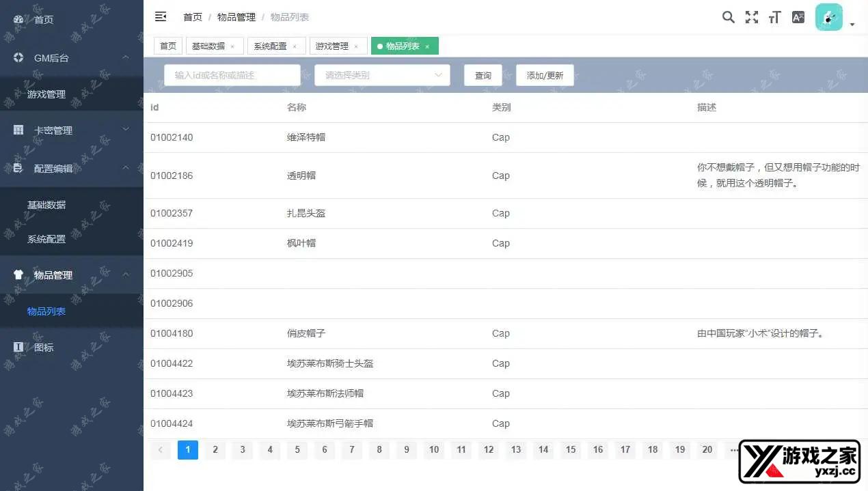Select 基础数据 in the sidebar
The height and width of the screenshot is (491, 868).
[46, 205]
